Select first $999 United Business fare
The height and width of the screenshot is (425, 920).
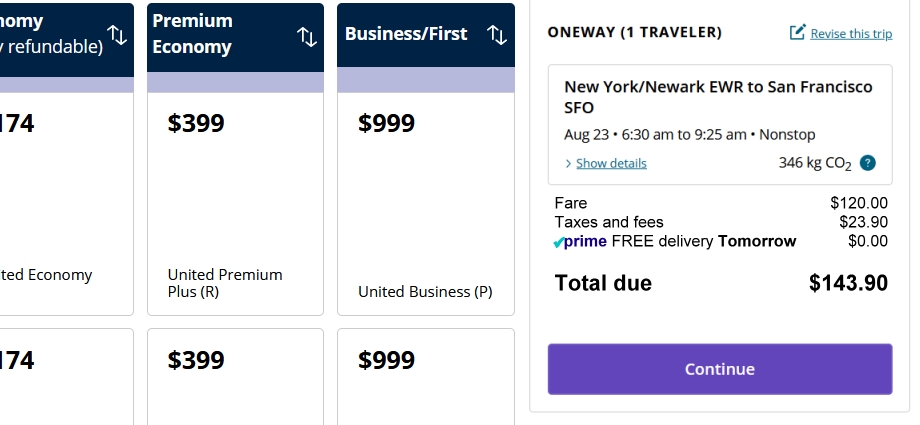pyautogui.click(x=426, y=204)
